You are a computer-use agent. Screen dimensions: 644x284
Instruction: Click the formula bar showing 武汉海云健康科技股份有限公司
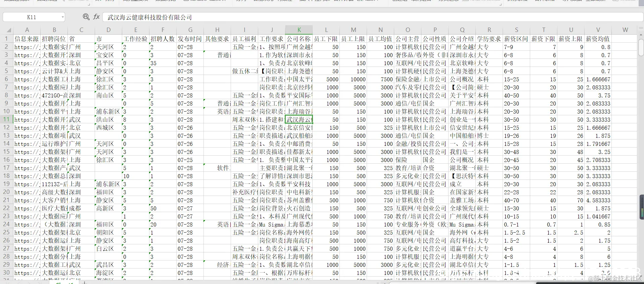[x=373, y=17]
